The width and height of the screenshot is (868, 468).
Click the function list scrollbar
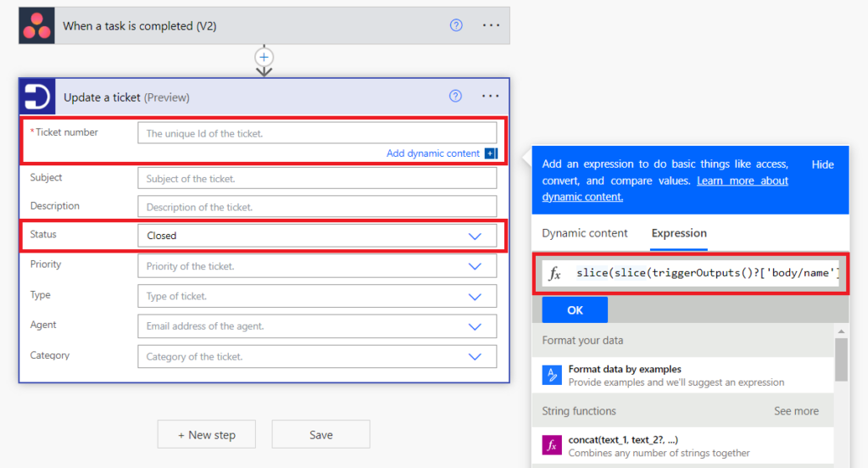[x=841, y=360]
